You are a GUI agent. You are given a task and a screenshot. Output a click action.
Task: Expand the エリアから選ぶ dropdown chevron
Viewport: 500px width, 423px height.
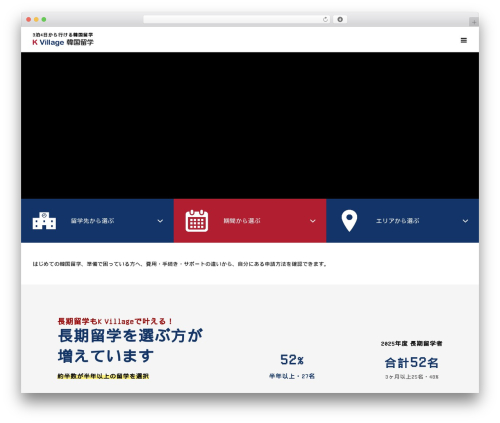465,221
